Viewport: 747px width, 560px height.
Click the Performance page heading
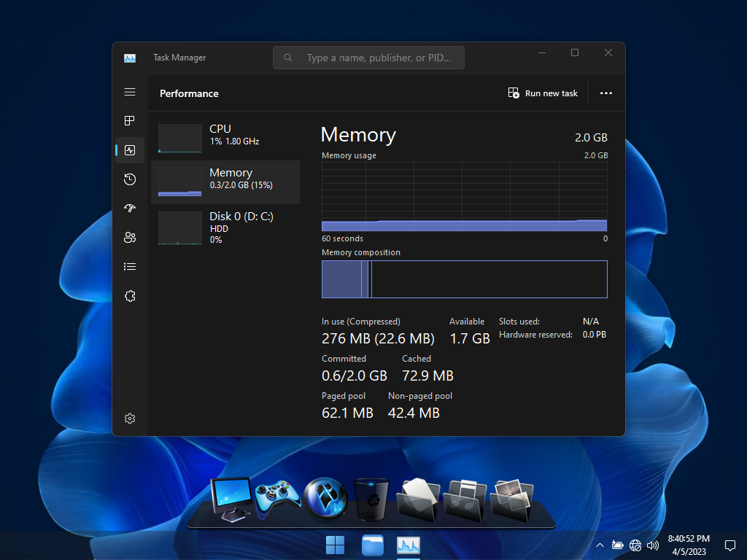(x=189, y=93)
